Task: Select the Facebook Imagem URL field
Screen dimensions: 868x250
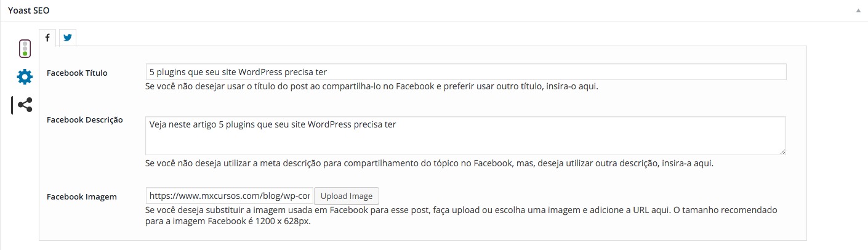Action: tap(230, 196)
